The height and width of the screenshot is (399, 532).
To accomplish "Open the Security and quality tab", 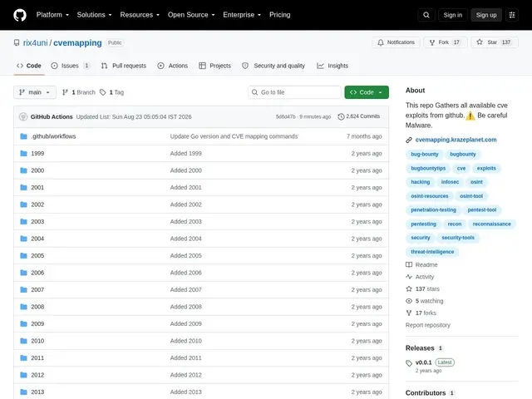I will click(x=273, y=66).
